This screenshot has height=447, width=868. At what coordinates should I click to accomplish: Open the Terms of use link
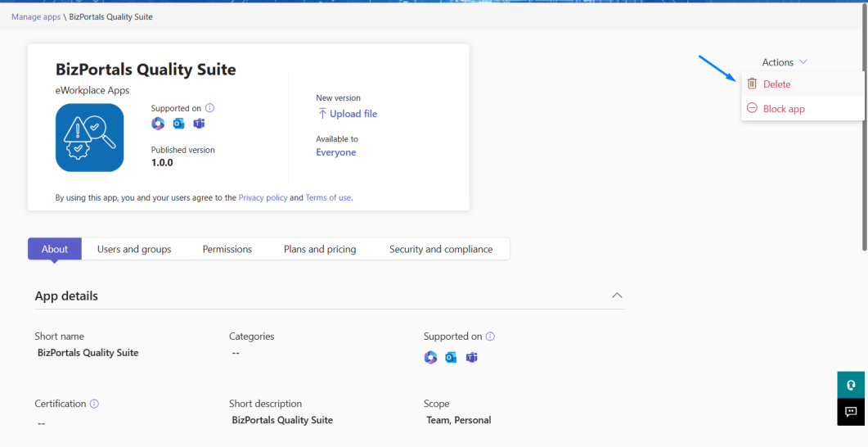[x=328, y=197]
